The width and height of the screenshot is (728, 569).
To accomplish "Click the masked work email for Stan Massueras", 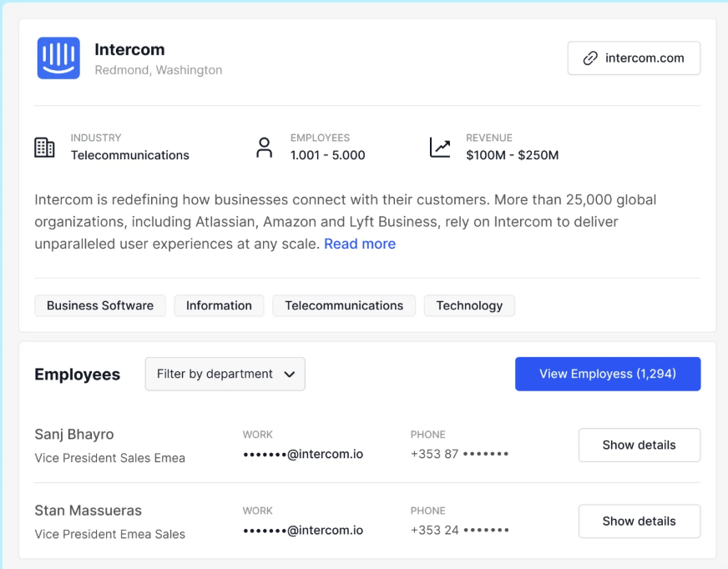I will (303, 530).
